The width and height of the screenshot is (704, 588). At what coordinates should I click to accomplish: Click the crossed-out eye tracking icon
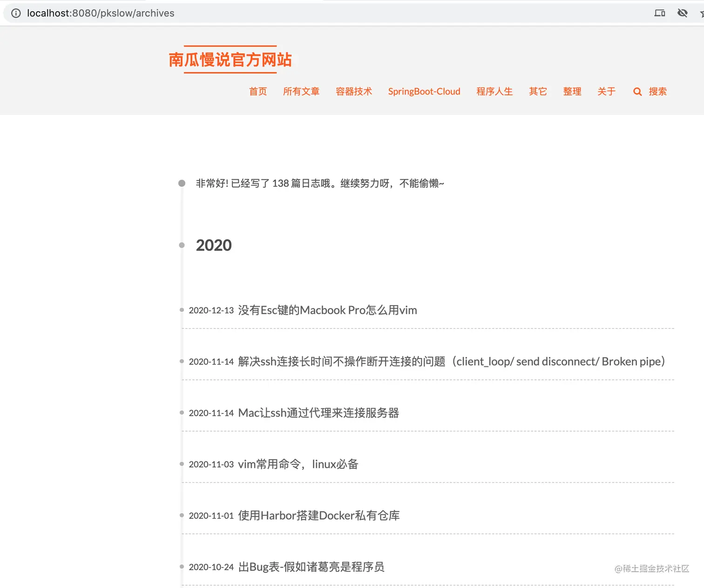(x=683, y=13)
